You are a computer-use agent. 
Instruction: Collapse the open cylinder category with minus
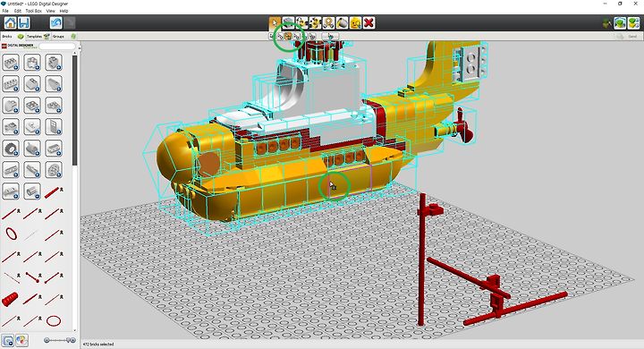[x=32, y=191]
